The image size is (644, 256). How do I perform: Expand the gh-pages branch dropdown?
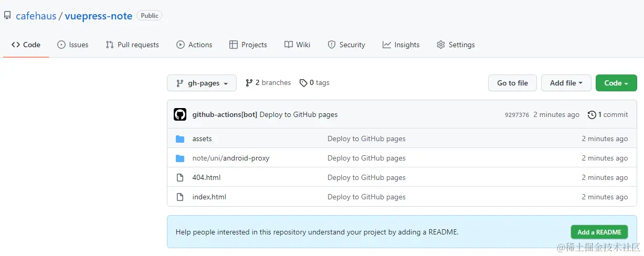coord(202,83)
